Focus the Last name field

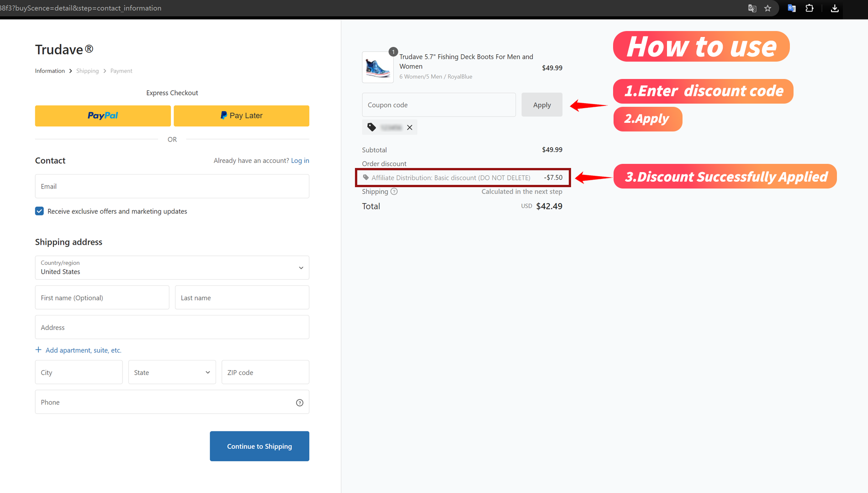coord(242,298)
